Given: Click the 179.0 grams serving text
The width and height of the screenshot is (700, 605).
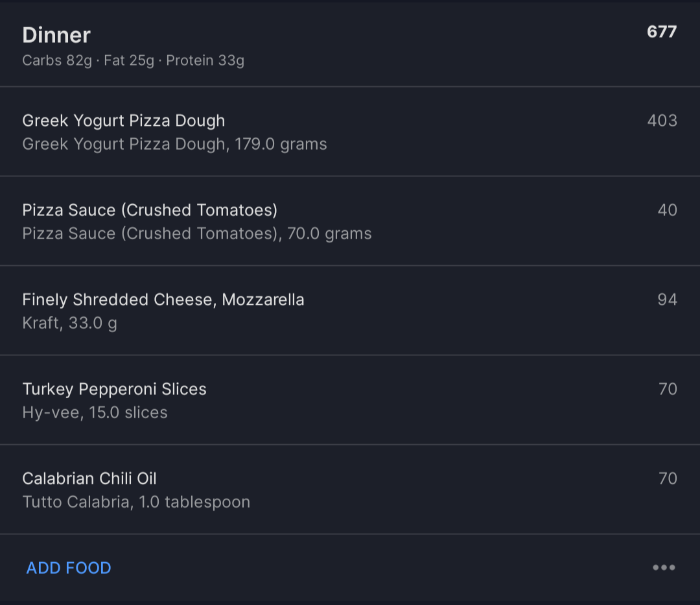Looking at the screenshot, I should click(x=281, y=144).
